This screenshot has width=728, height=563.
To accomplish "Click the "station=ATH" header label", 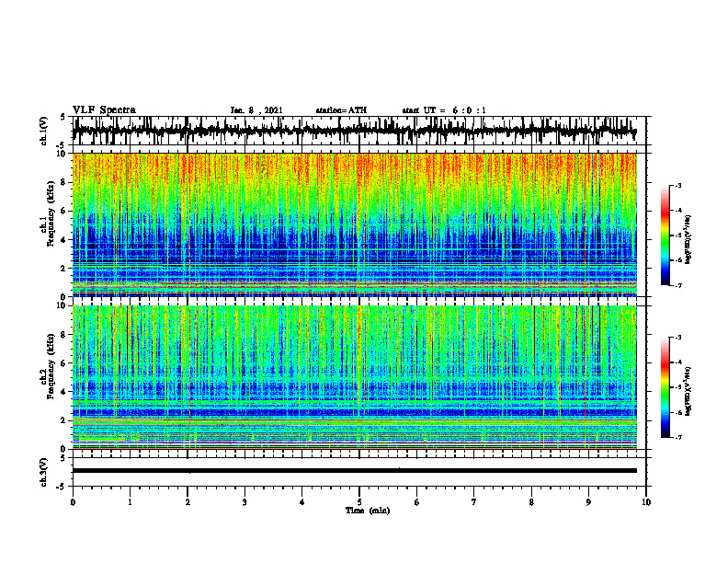I will pos(341,110).
